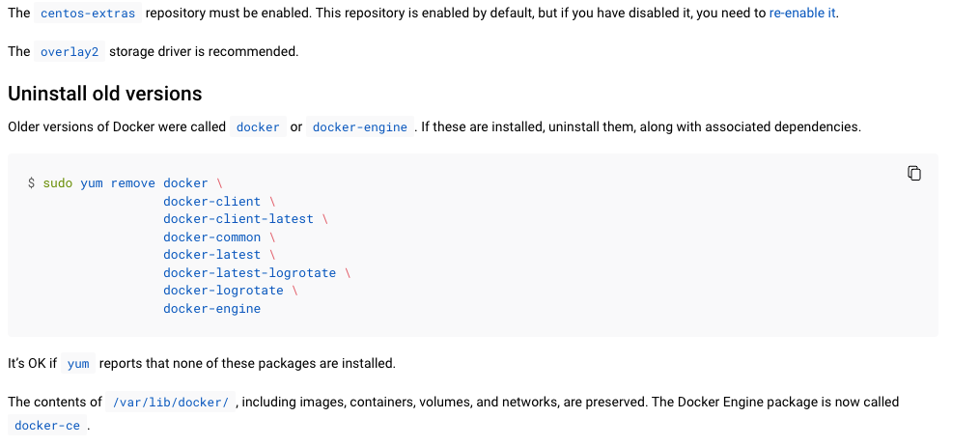Click the word sudo in the command
Viewport: 980px width, 446px height.
[x=57, y=183]
